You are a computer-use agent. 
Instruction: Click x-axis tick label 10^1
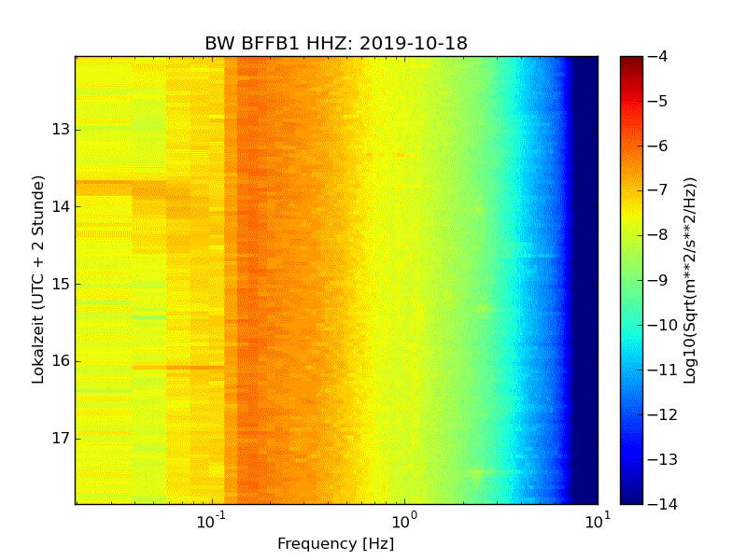point(598,521)
